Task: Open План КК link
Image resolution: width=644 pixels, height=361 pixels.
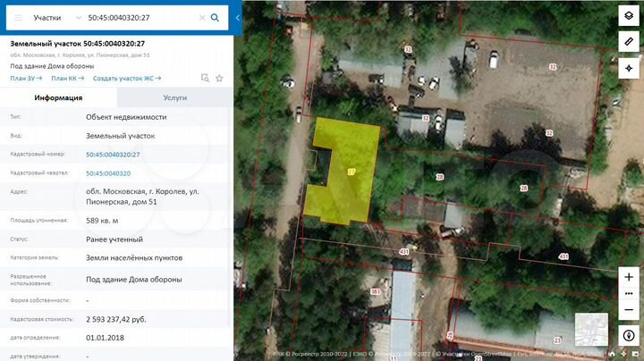Action: (x=67, y=78)
